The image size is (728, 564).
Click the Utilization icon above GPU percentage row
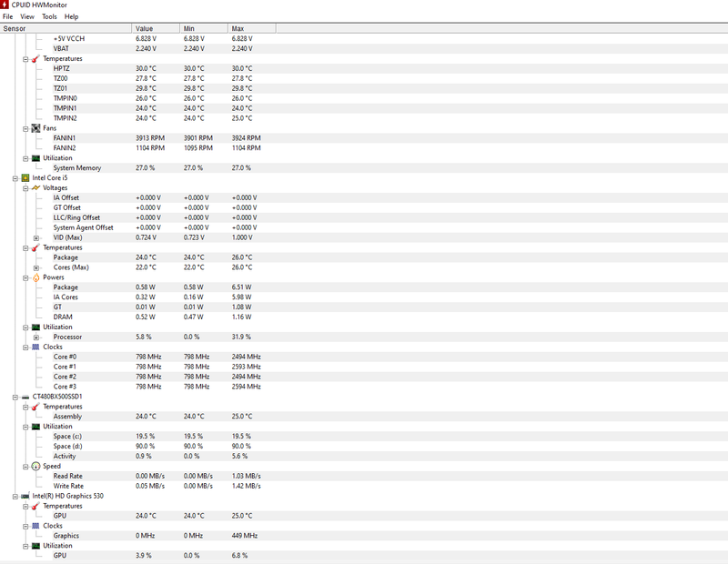pyautogui.click(x=35, y=546)
